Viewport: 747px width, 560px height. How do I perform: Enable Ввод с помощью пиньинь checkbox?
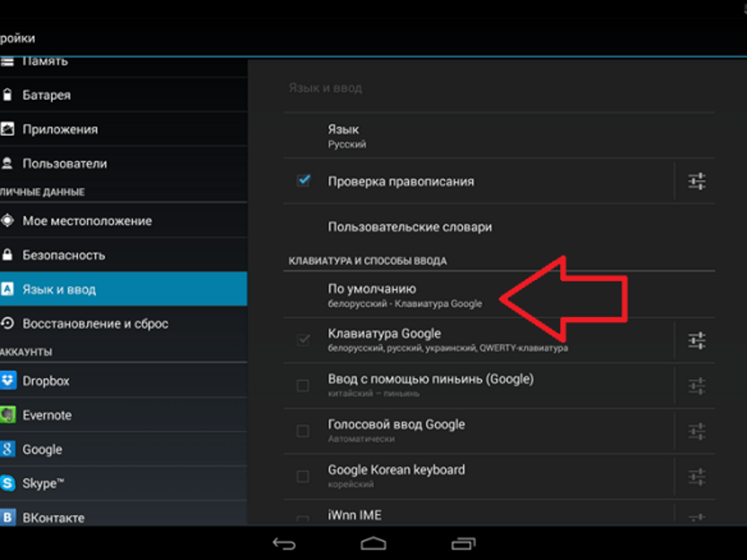click(x=303, y=386)
